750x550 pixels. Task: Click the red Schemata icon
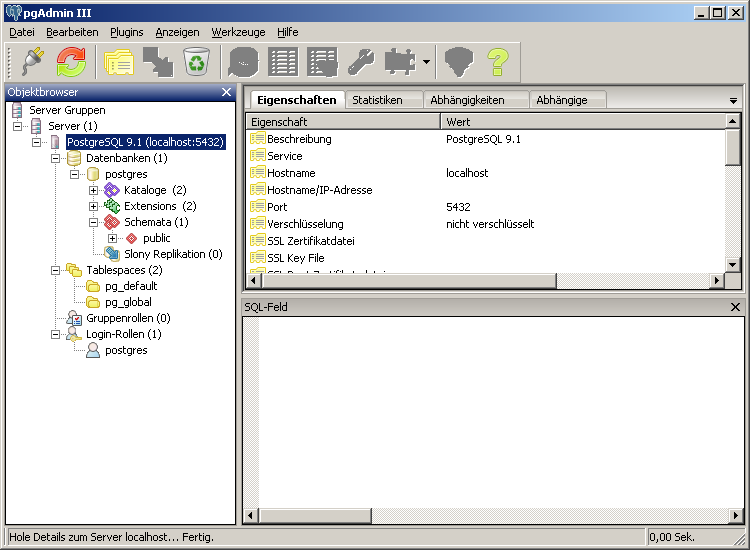112,222
